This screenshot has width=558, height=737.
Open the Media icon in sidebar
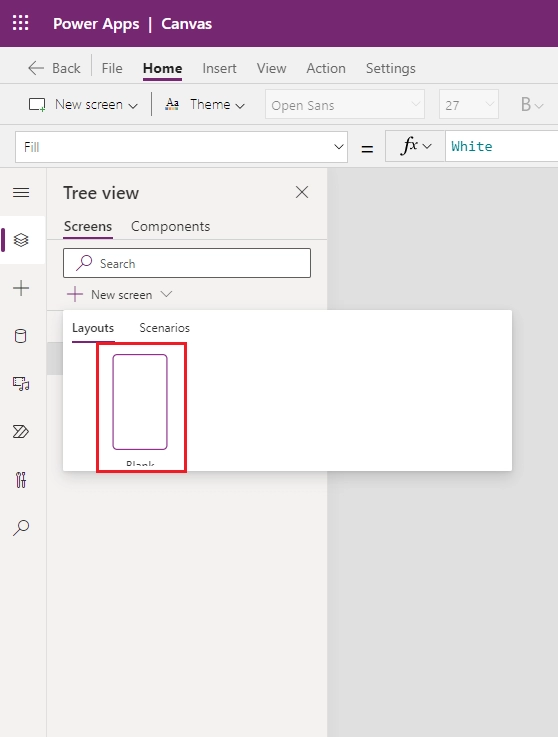pyautogui.click(x=21, y=384)
